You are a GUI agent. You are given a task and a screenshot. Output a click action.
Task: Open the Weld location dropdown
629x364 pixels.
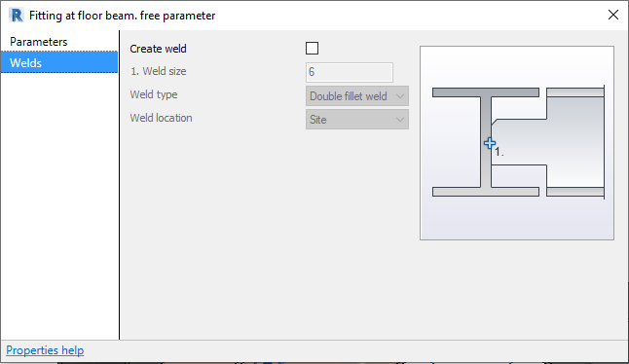click(x=357, y=120)
